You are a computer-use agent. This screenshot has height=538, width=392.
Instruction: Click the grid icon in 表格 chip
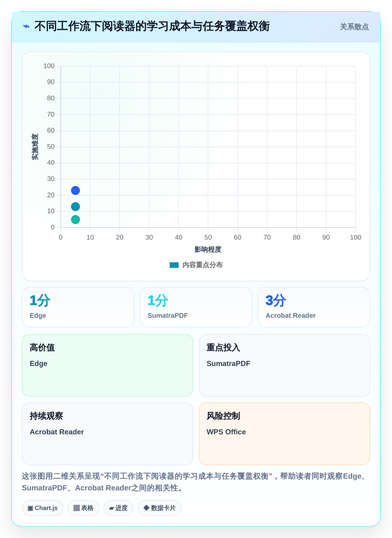[x=76, y=508]
